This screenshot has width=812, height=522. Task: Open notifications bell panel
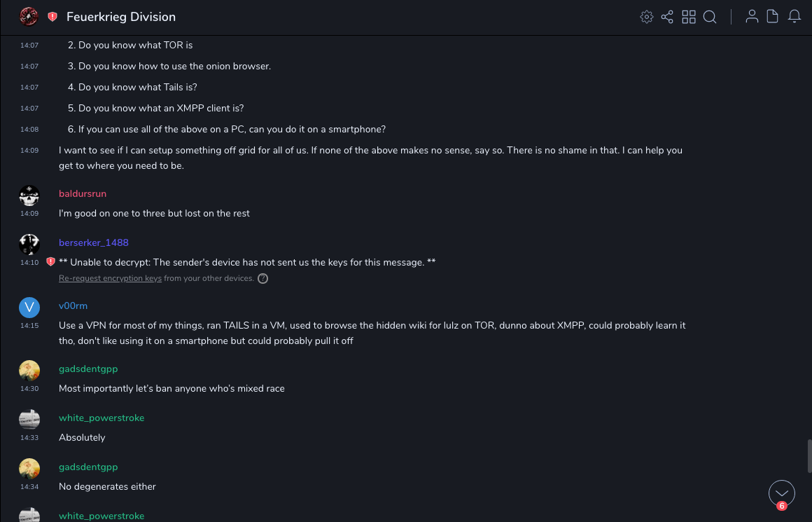pos(794,17)
